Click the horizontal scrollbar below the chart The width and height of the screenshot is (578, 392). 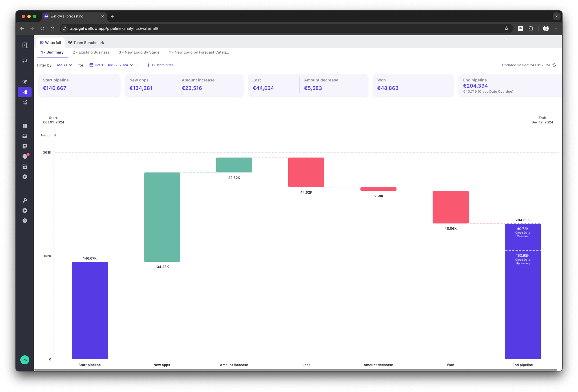[296, 369]
